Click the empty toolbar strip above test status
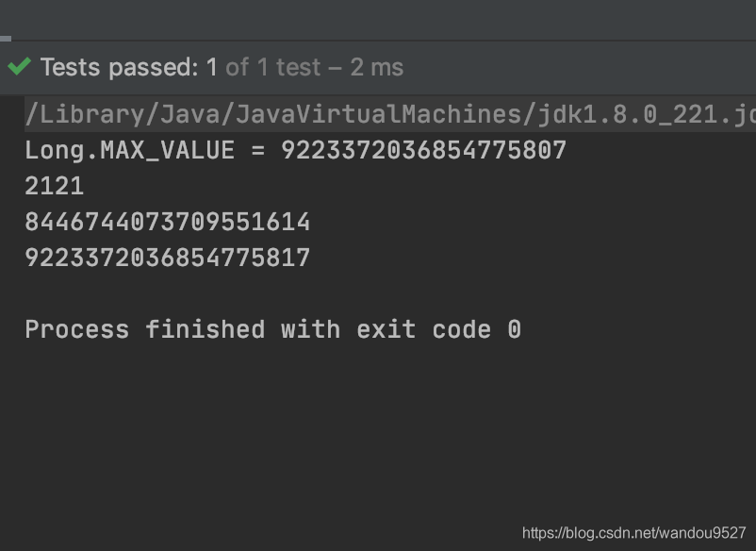Image resolution: width=756 pixels, height=551 pixels. pyautogui.click(x=377, y=19)
